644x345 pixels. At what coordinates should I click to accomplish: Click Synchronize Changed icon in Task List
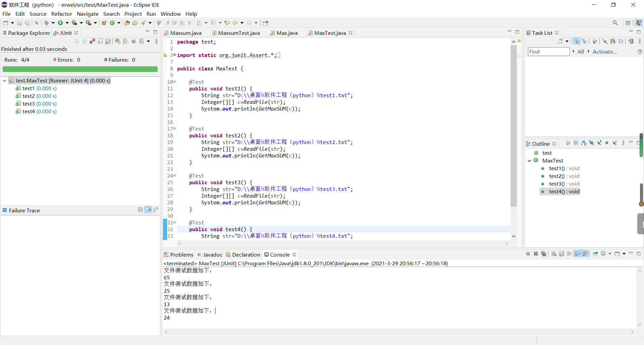[x=631, y=41]
